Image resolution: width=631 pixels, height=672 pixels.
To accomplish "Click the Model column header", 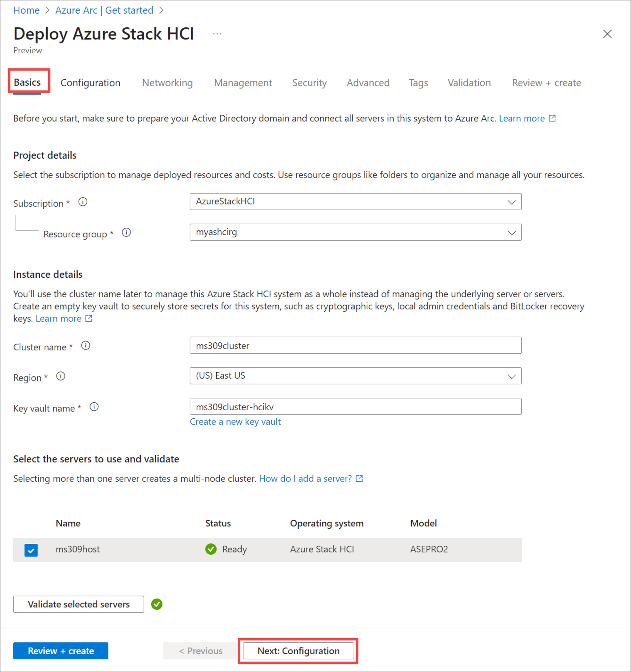I will pos(424,523).
